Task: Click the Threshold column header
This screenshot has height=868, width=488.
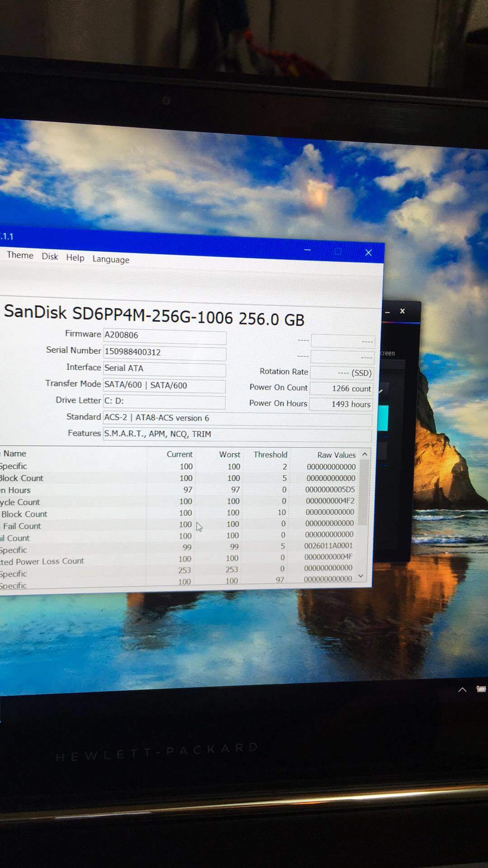Action: [x=270, y=455]
